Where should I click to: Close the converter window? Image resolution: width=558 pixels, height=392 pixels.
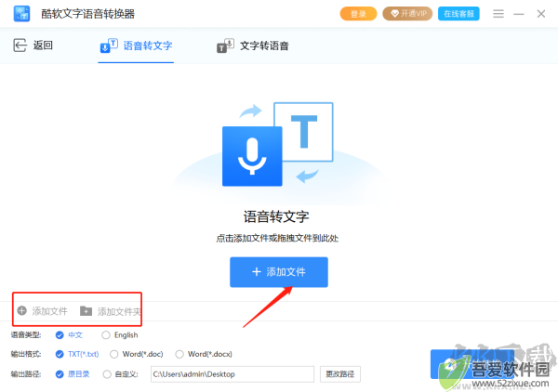point(541,14)
